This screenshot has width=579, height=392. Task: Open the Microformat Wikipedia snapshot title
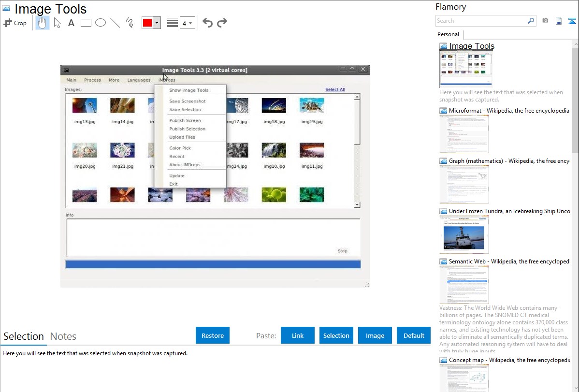point(509,111)
